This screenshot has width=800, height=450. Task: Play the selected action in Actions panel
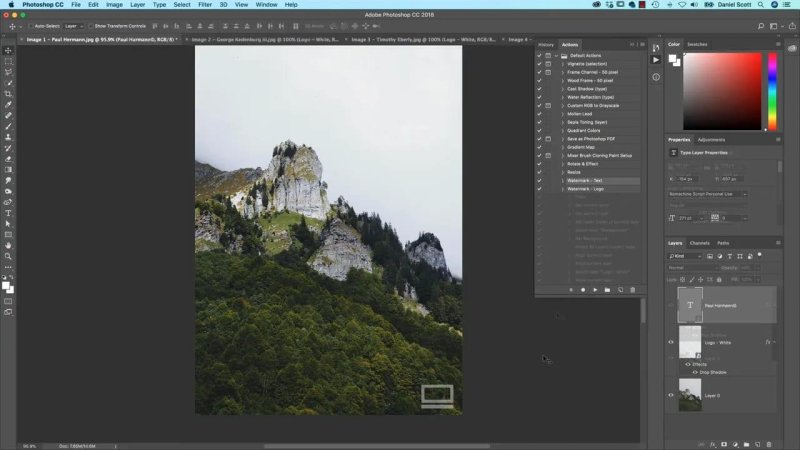[595, 290]
